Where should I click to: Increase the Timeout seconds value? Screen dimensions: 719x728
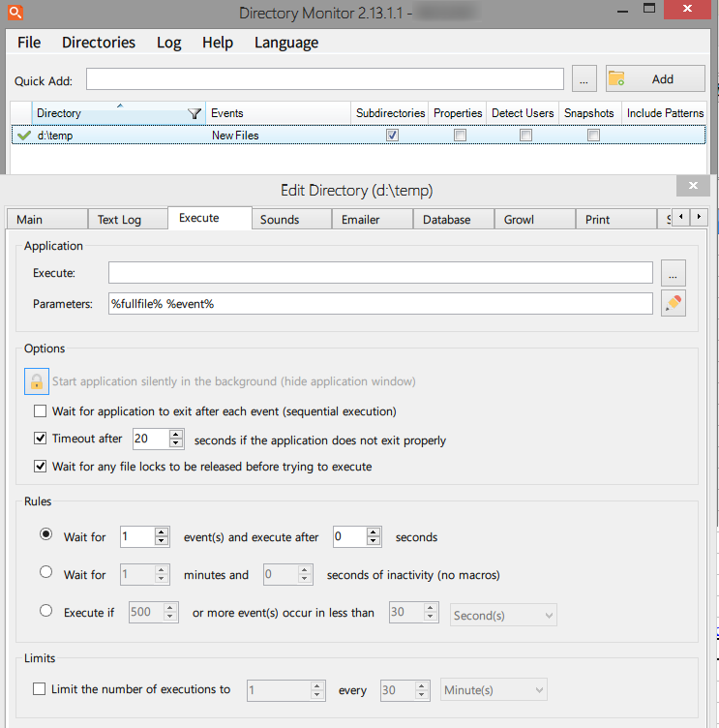176,434
